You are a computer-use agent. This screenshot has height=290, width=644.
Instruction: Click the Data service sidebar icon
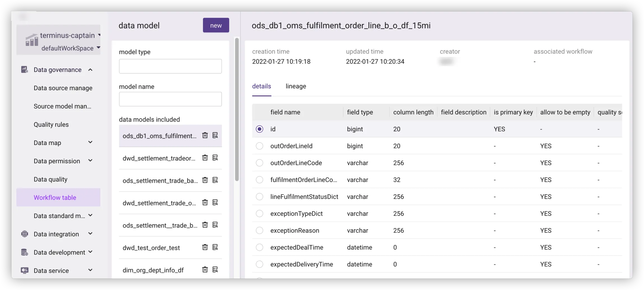click(25, 270)
